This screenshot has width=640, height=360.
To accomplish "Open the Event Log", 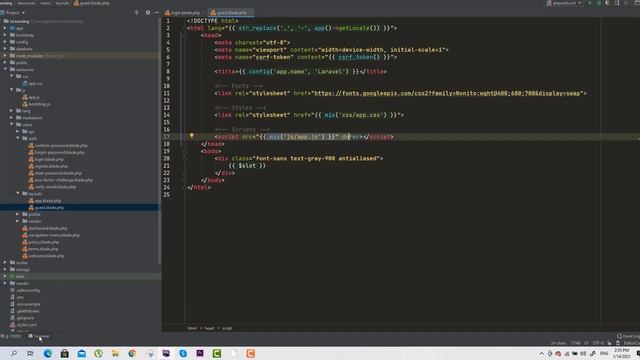I will coord(629,336).
